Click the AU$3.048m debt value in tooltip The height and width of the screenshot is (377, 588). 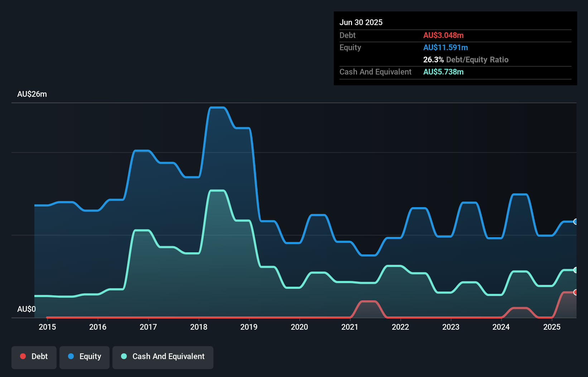click(443, 35)
